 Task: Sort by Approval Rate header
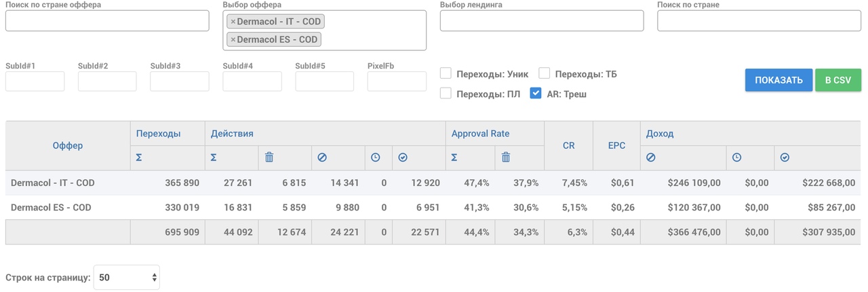480,134
